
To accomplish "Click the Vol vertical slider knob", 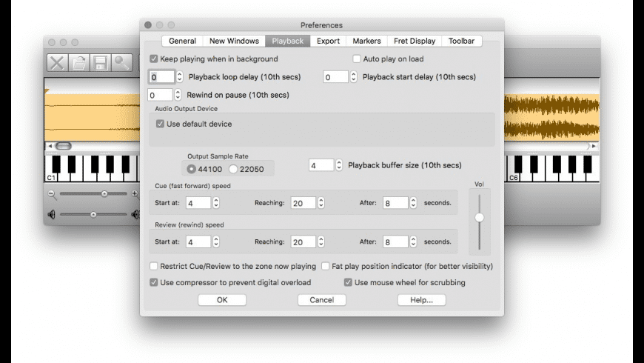I will tap(480, 218).
